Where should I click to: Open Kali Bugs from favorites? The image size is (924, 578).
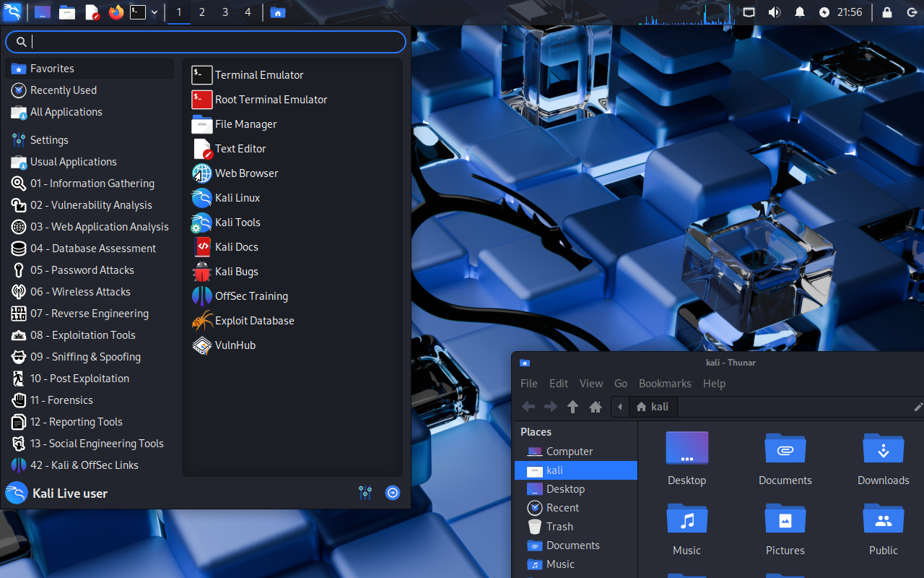292,272
